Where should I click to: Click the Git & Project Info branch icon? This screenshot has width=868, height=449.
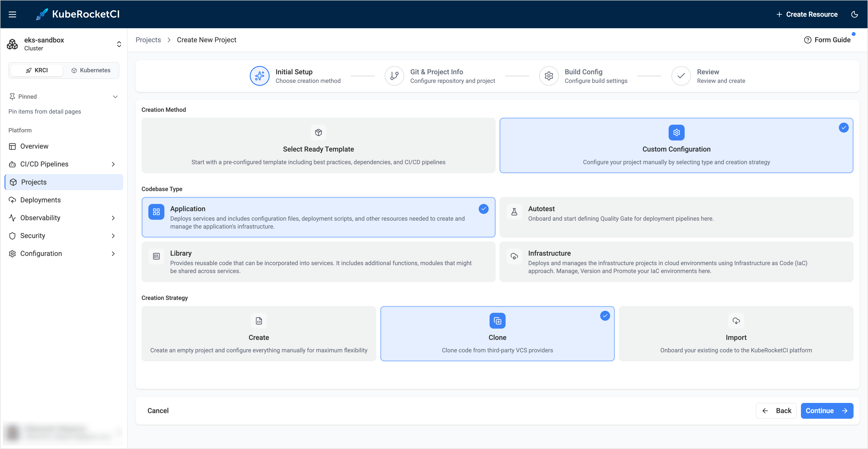tap(394, 76)
